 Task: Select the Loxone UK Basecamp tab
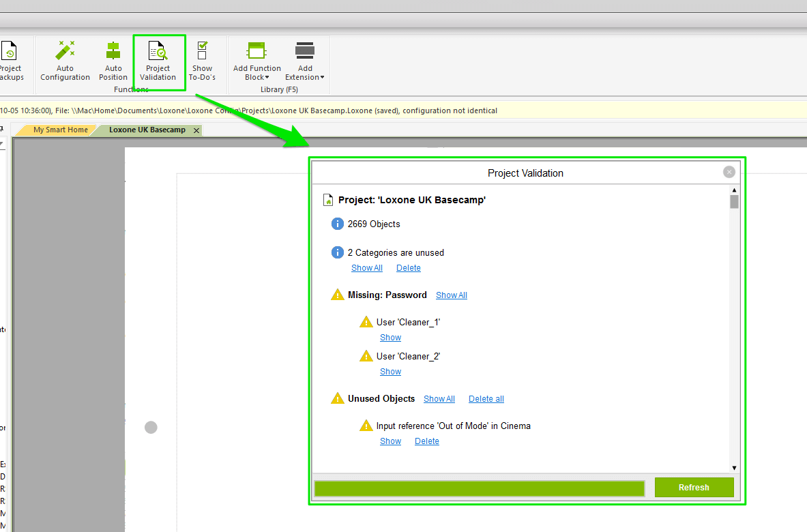(x=147, y=130)
